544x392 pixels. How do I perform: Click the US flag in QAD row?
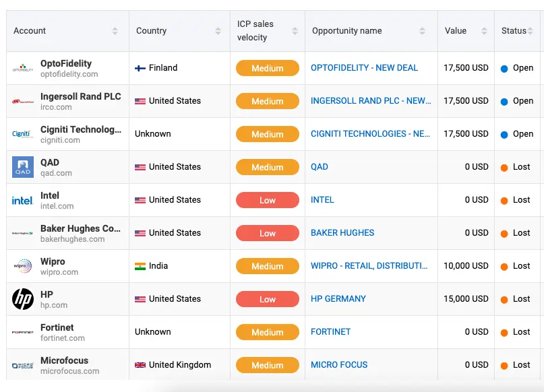(x=140, y=167)
